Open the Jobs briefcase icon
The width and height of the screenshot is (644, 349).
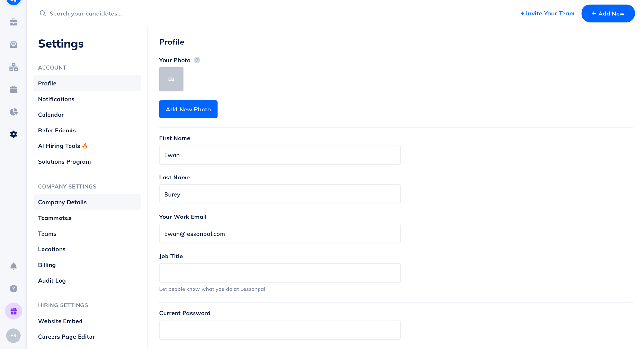[13, 22]
